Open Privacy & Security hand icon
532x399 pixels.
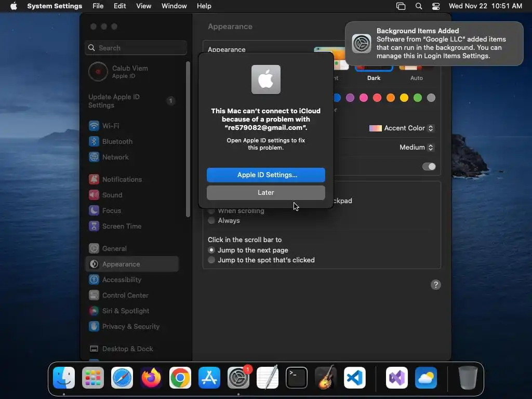[x=94, y=326]
